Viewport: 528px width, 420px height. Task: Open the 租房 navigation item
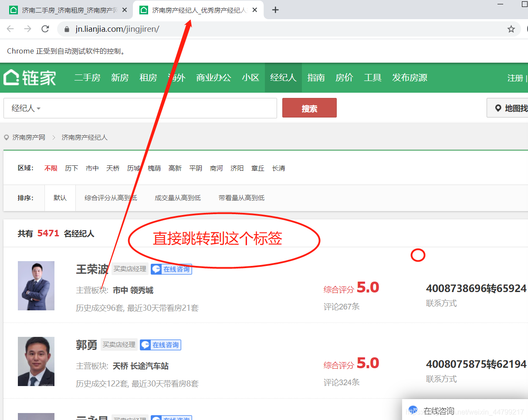click(x=148, y=77)
